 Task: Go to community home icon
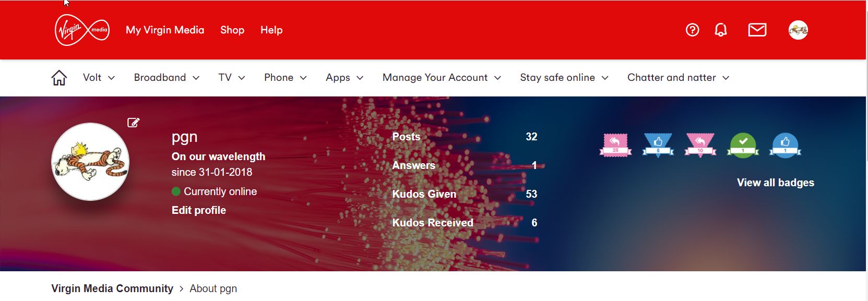(59, 78)
